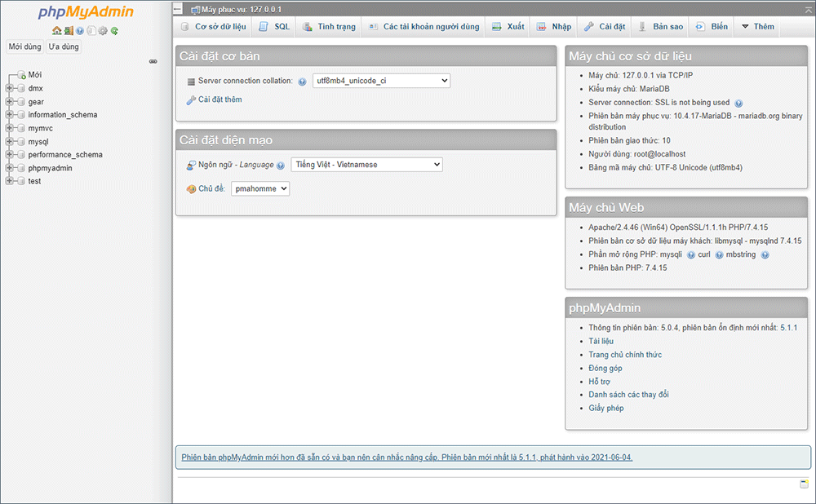816x504 pixels.
Task: Click the database icon next to mymvc
Action: point(21,128)
